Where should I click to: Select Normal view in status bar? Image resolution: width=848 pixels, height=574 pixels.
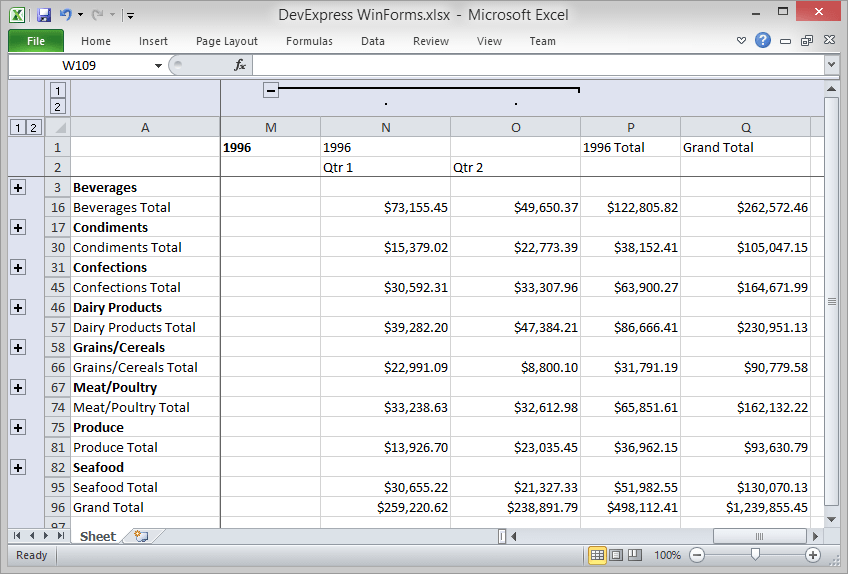(597, 555)
